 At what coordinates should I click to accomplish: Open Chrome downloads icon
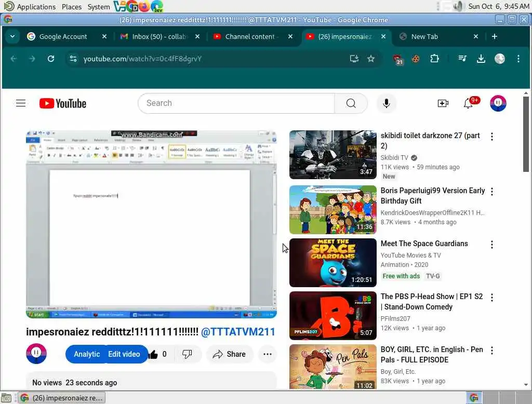pos(481,59)
